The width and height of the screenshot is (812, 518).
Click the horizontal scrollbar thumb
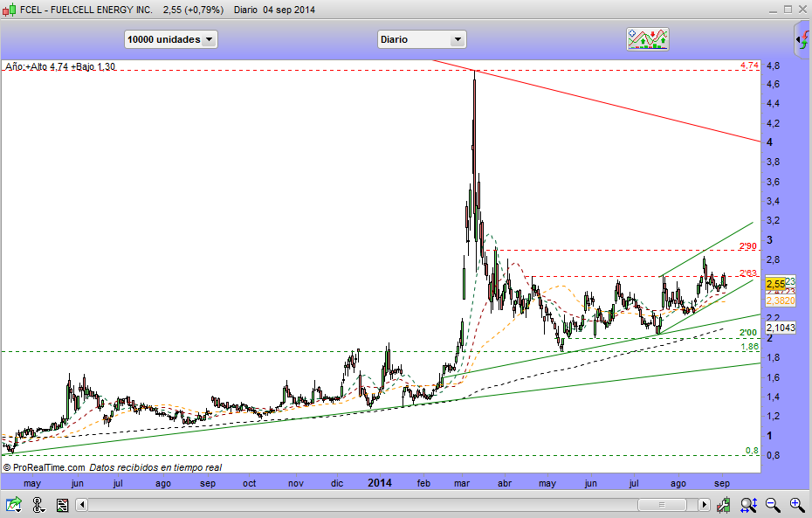pyautogui.click(x=662, y=505)
